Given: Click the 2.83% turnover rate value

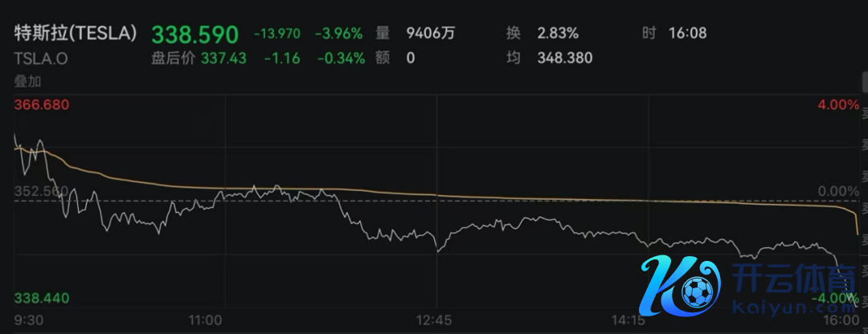Looking at the screenshot, I should click(x=558, y=34).
